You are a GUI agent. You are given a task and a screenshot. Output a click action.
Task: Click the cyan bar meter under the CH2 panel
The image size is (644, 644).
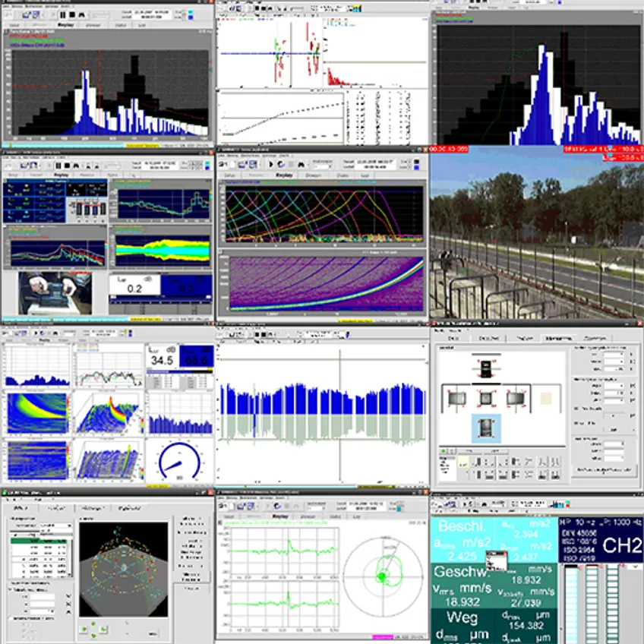click(x=571, y=605)
